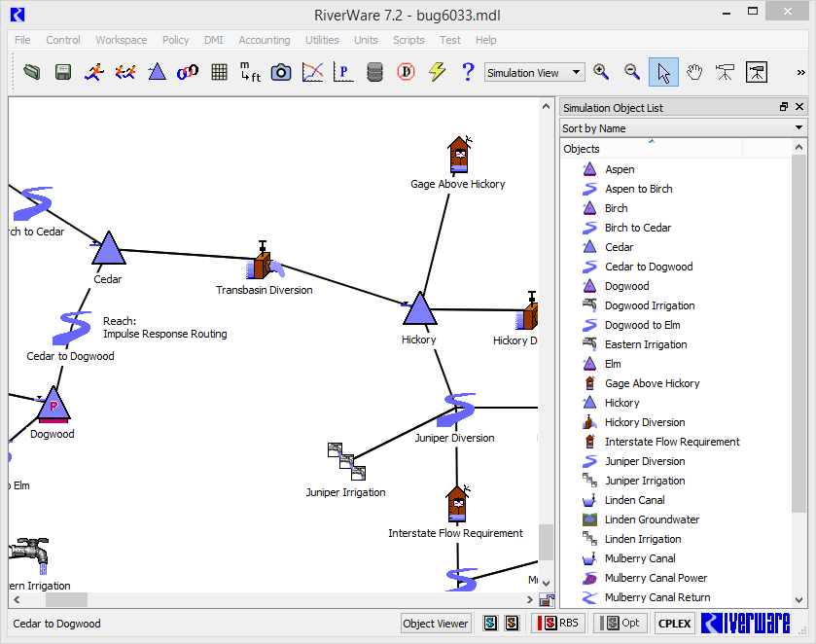816x644 pixels.
Task: Open the Control menu
Action: [63, 40]
